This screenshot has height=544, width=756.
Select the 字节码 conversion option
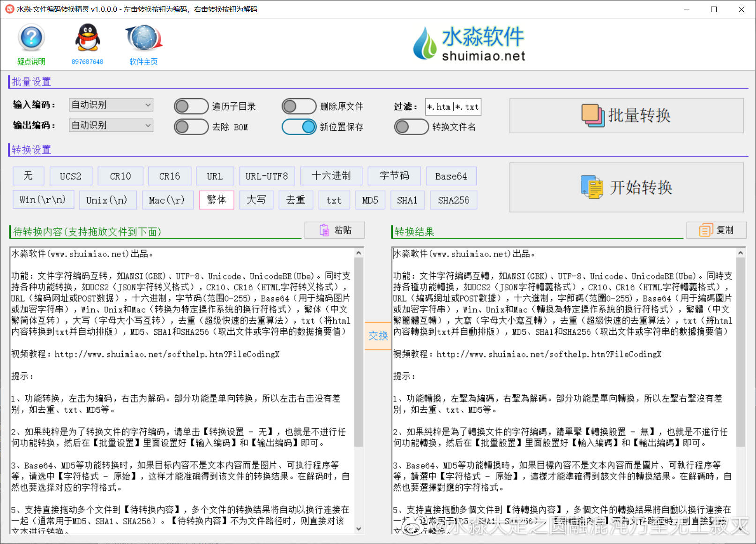click(x=394, y=176)
